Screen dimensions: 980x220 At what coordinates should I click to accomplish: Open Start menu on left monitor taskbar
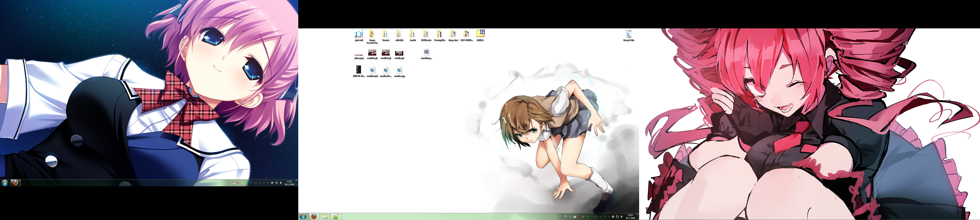[x=5, y=183]
